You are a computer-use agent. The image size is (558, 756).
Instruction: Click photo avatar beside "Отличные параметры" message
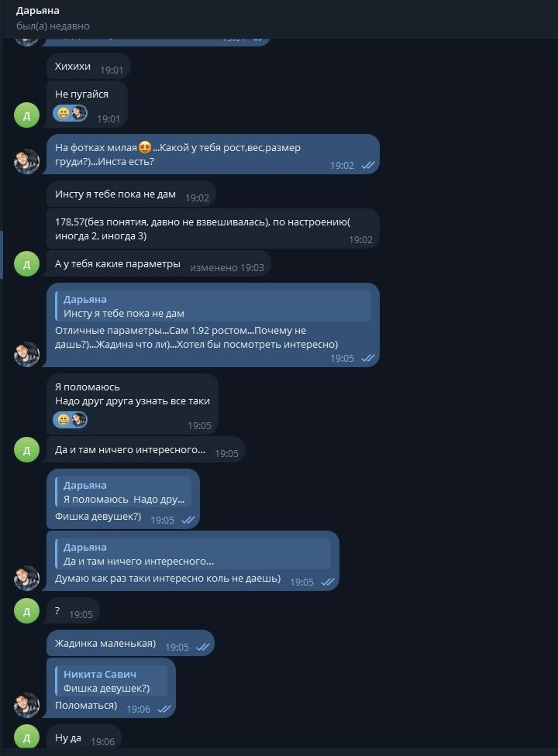(x=27, y=354)
